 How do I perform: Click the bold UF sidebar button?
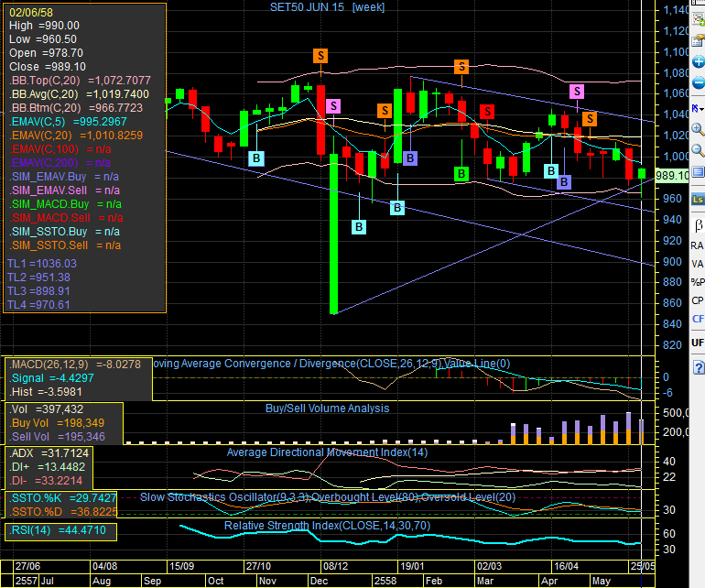click(698, 343)
